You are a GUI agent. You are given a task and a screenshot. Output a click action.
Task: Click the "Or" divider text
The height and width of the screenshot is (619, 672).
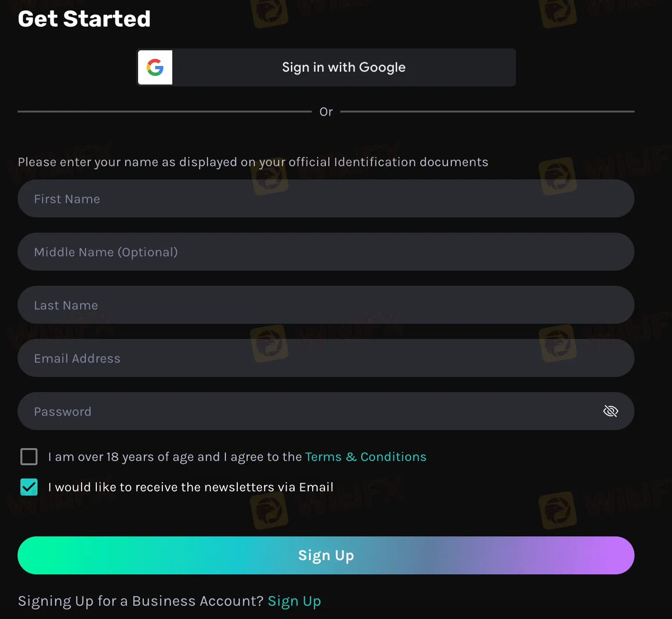[x=326, y=112]
